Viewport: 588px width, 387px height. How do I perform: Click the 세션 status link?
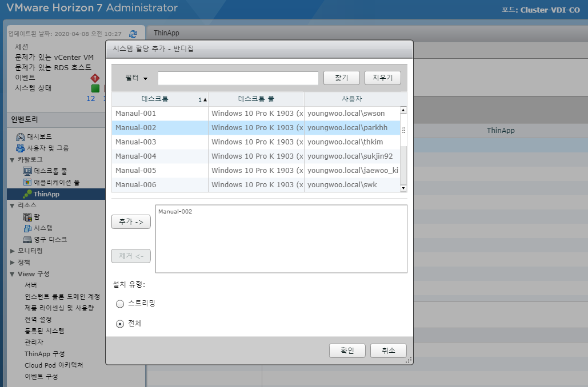(x=22, y=47)
